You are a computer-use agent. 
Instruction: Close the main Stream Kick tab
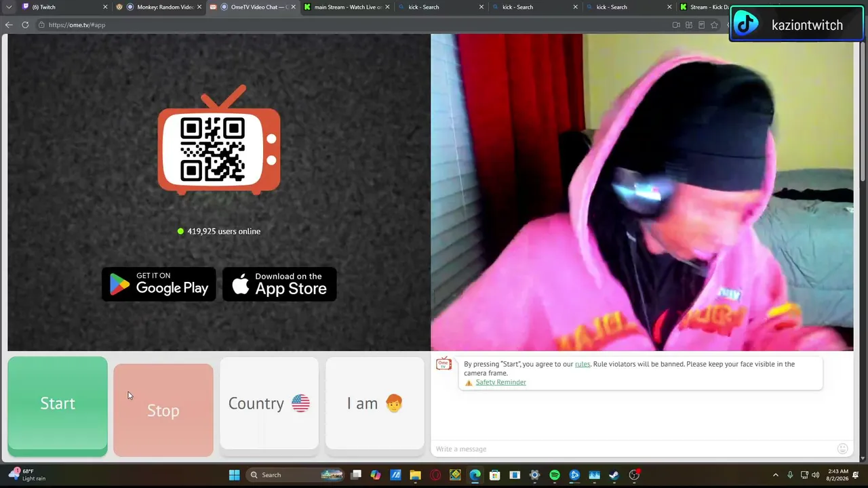pyautogui.click(x=388, y=7)
